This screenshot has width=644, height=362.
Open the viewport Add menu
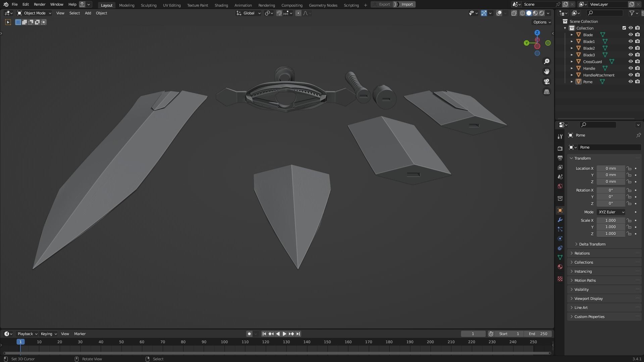88,13
